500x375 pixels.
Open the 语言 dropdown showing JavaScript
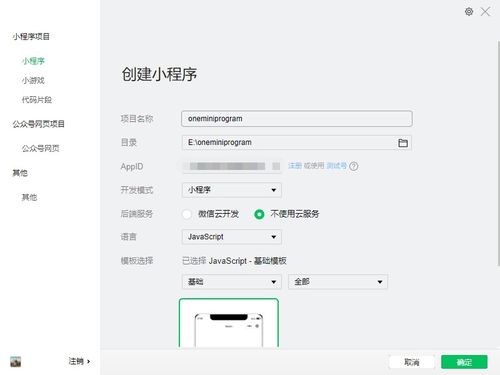[x=232, y=237]
